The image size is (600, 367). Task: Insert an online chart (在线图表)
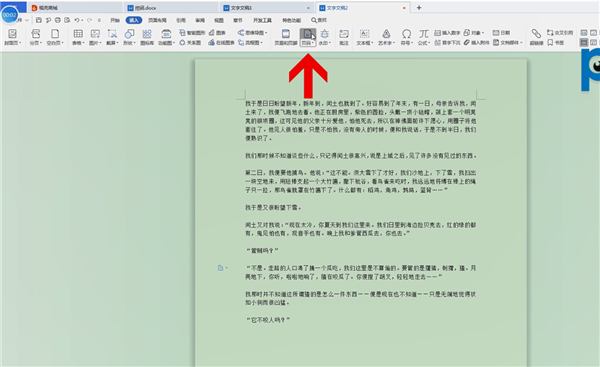(221, 42)
